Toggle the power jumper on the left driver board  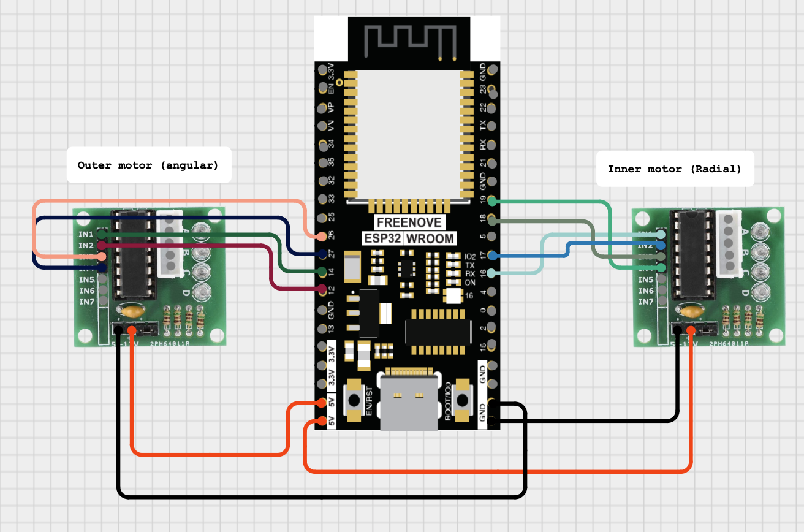tap(146, 330)
